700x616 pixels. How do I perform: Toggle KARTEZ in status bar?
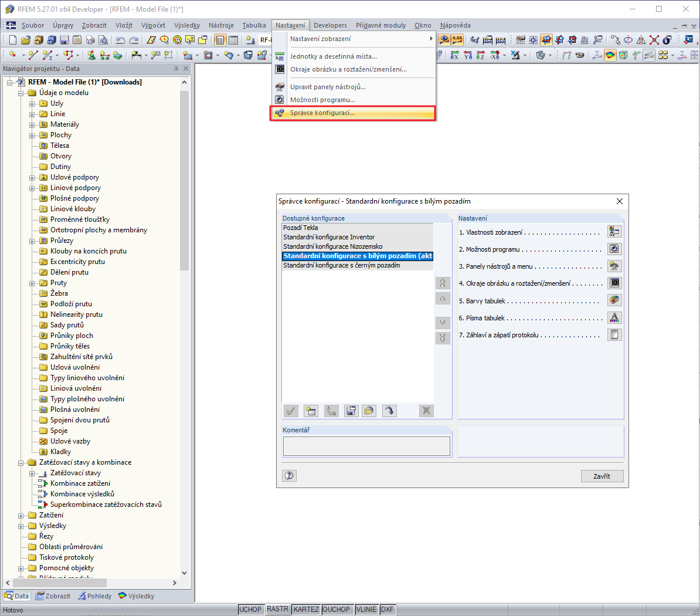pos(306,610)
